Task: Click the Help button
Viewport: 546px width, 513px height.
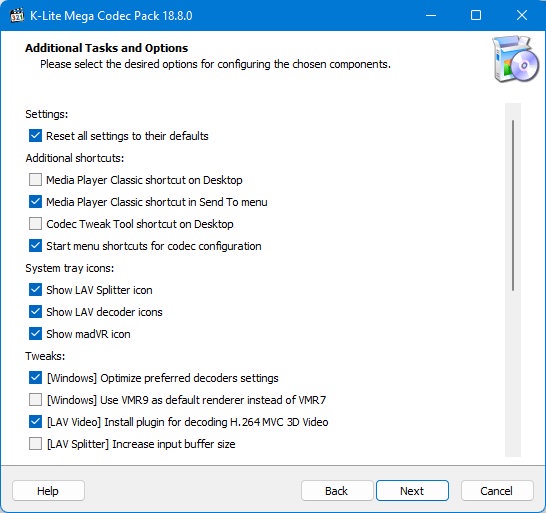Action: click(x=48, y=491)
